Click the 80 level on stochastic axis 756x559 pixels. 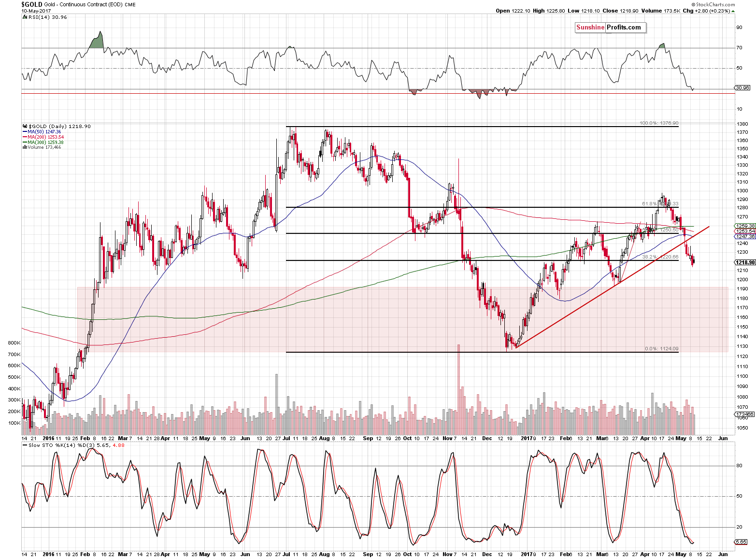coord(739,466)
